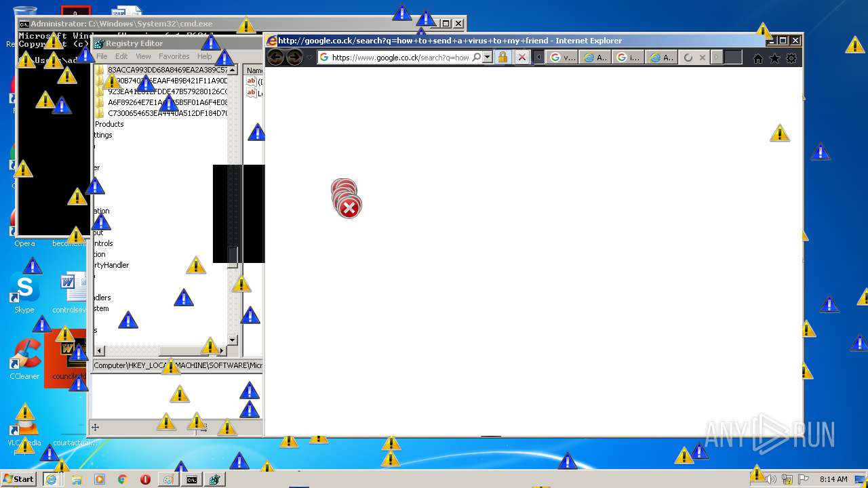The width and height of the screenshot is (868, 488).
Task: Open the CCleaner desktop shortcut
Action: 24,359
